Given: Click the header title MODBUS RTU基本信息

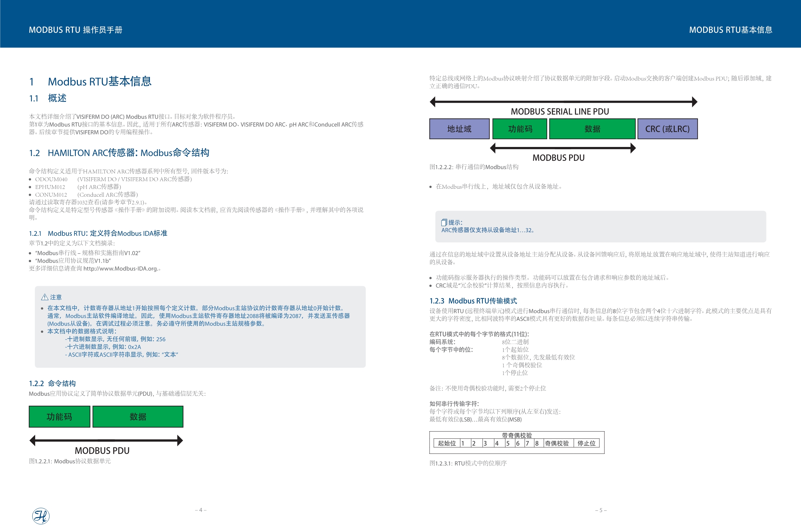Looking at the screenshot, I should 731,30.
